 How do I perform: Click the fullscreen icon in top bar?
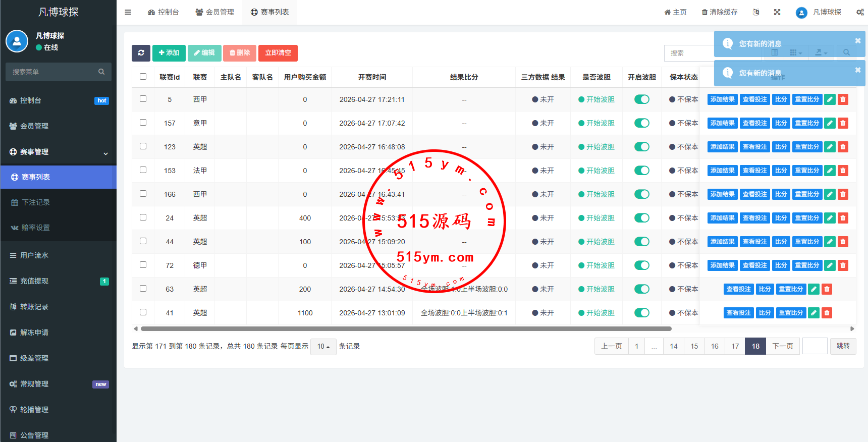(x=777, y=12)
